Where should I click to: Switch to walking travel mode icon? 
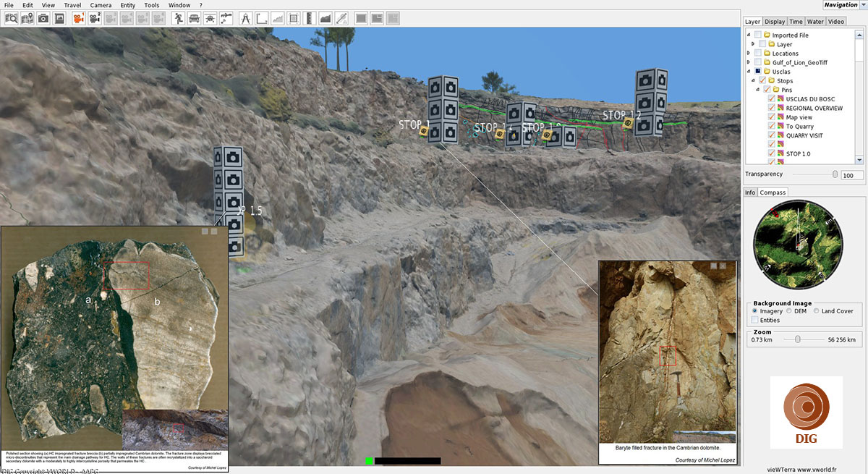(x=178, y=18)
